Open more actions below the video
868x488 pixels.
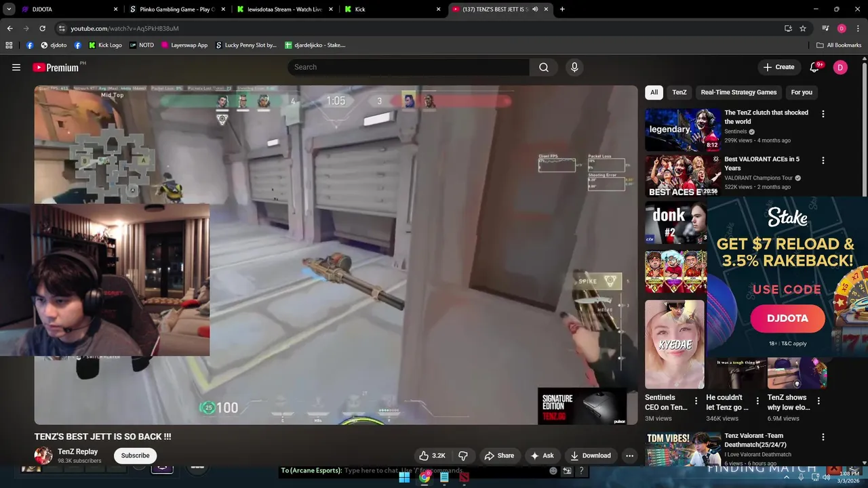(x=629, y=455)
